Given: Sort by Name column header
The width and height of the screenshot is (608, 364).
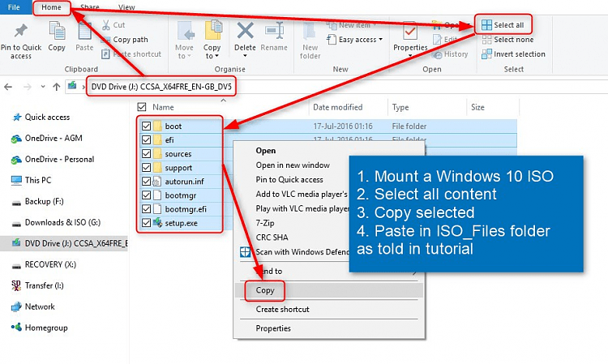Looking at the screenshot, I should (163, 107).
